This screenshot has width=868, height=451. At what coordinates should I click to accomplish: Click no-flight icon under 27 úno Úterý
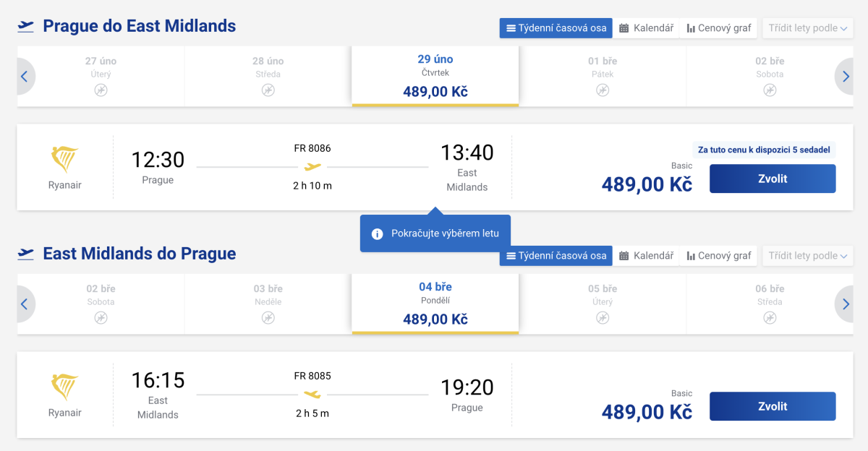click(x=101, y=90)
